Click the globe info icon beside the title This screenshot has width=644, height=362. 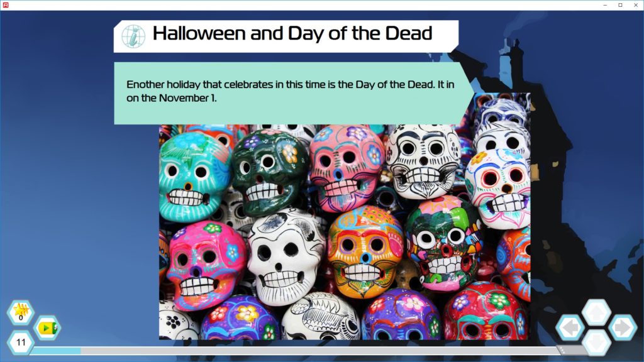(x=133, y=36)
